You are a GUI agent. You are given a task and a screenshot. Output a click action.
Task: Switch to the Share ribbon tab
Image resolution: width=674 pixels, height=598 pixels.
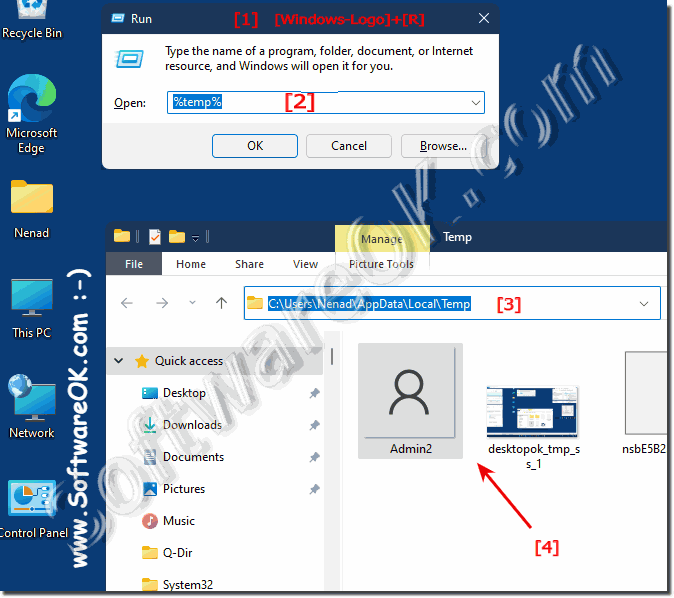[x=249, y=264]
